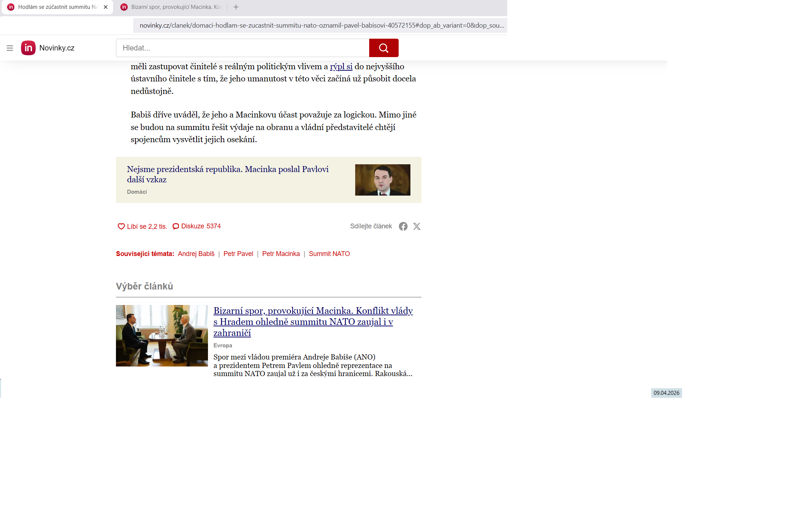Open the hamburger menu icon

(x=10, y=48)
